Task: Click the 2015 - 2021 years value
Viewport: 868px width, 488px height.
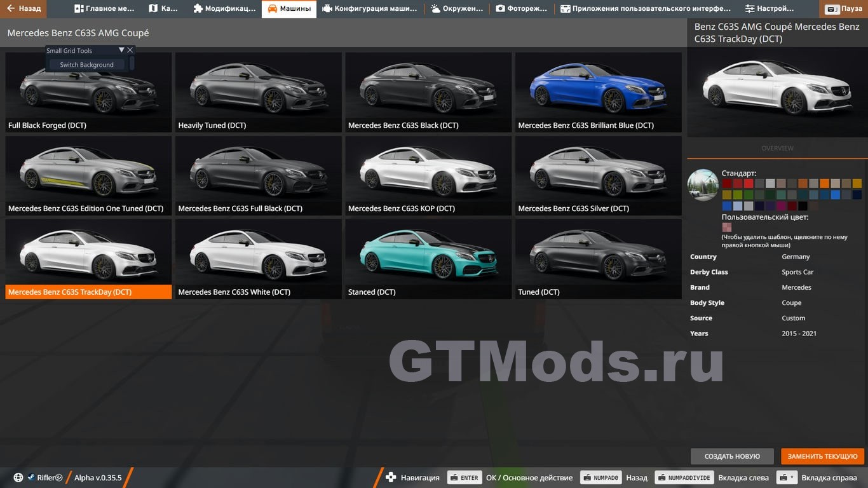Action: pos(799,334)
